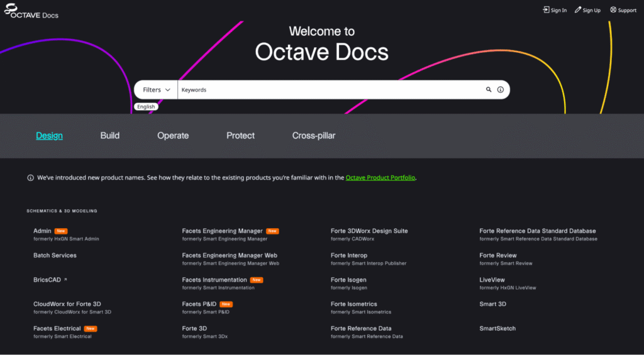Click "formerly HxGN LiveView" subtitle text

tap(508, 288)
